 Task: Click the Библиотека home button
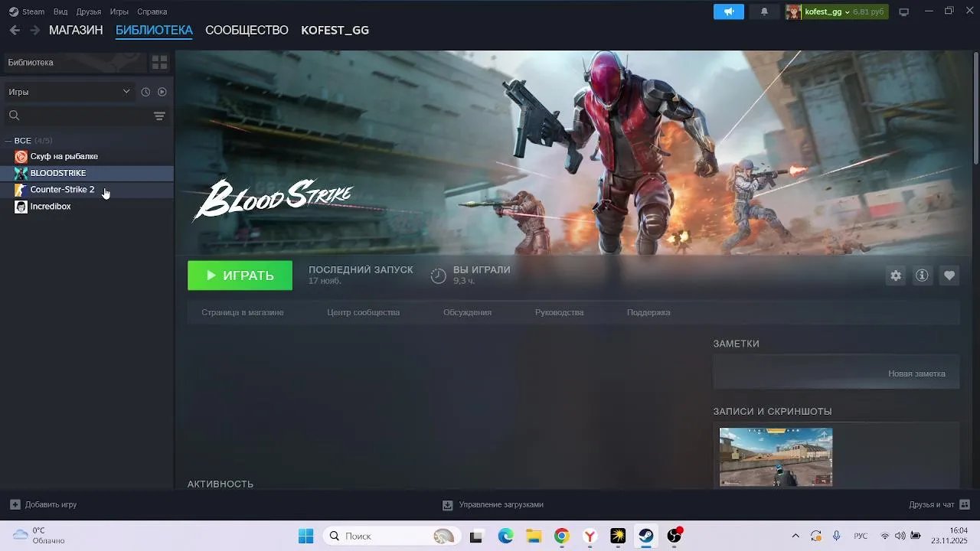[x=75, y=62]
